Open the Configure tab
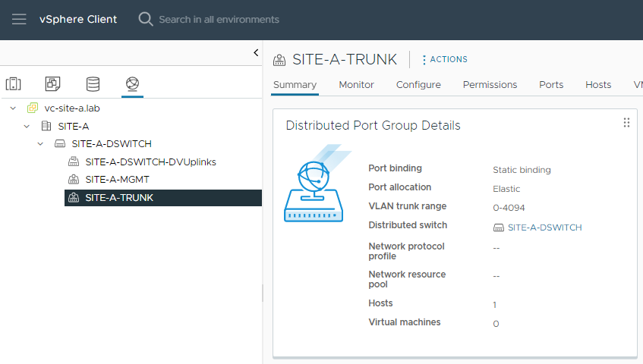The height and width of the screenshot is (364, 643). [418, 85]
